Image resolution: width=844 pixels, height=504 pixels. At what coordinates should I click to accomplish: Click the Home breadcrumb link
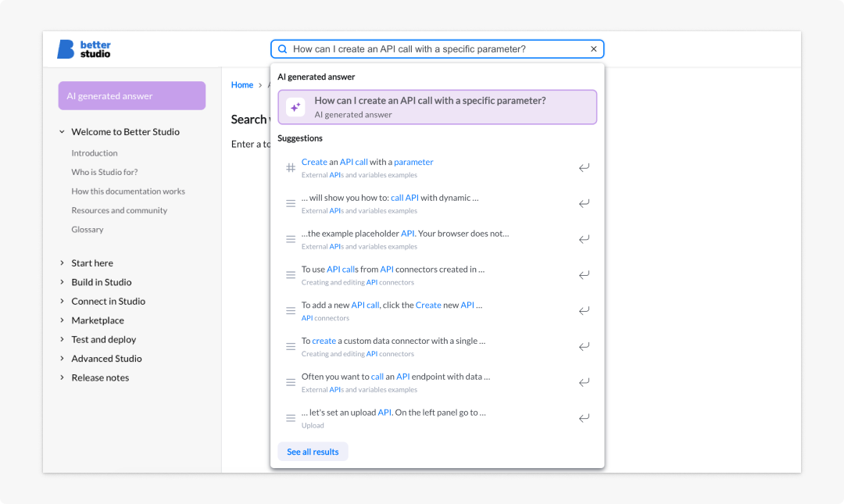pos(242,85)
